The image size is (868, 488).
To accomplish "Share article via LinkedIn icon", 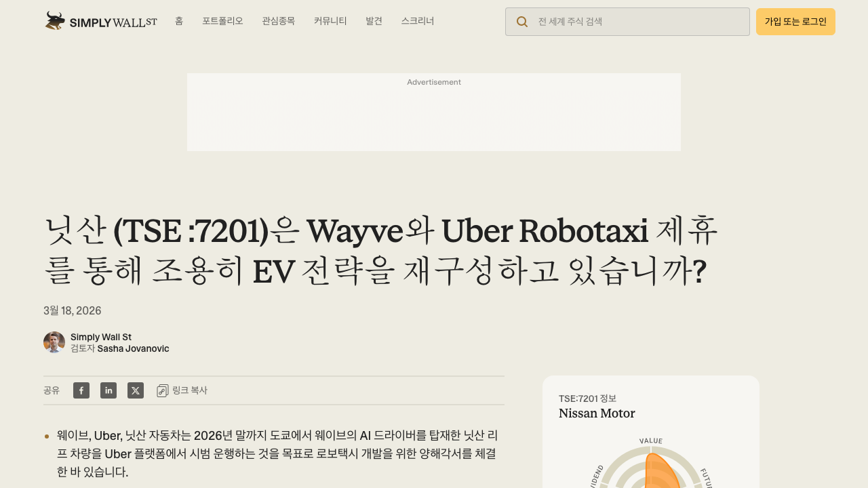I will pos(108,390).
